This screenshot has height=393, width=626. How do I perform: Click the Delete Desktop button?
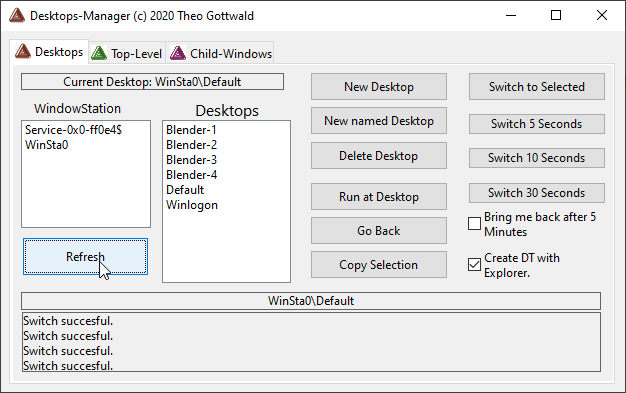(379, 155)
